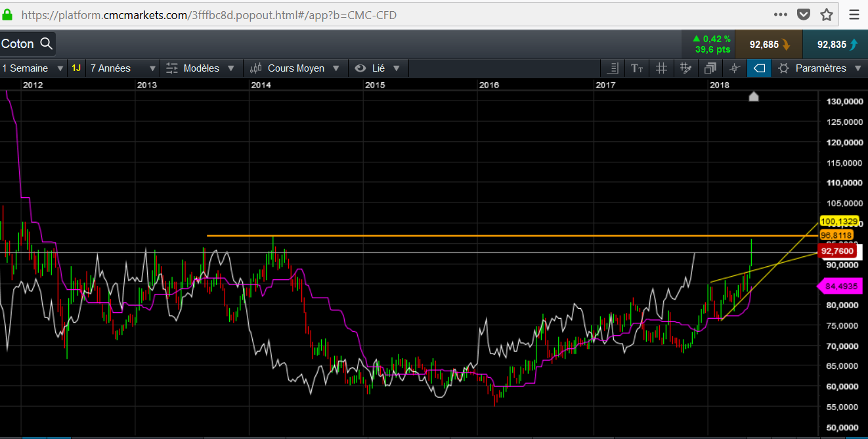Activate the crosshair cursor tool
The height and width of the screenshot is (439, 868).
[734, 68]
